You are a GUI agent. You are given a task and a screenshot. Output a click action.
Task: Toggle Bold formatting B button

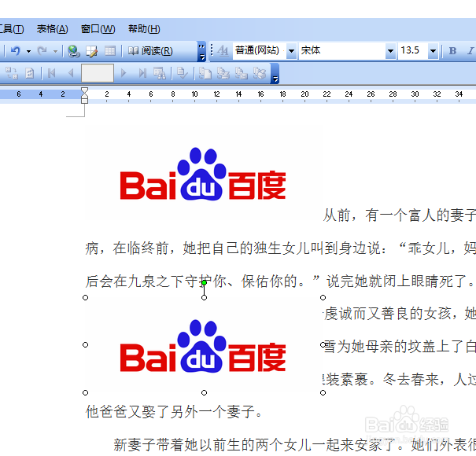(452, 50)
